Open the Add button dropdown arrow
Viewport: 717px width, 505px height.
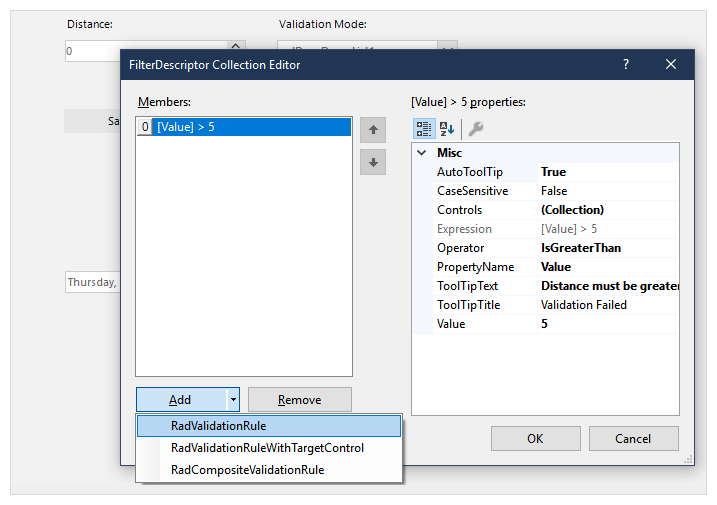coord(233,400)
